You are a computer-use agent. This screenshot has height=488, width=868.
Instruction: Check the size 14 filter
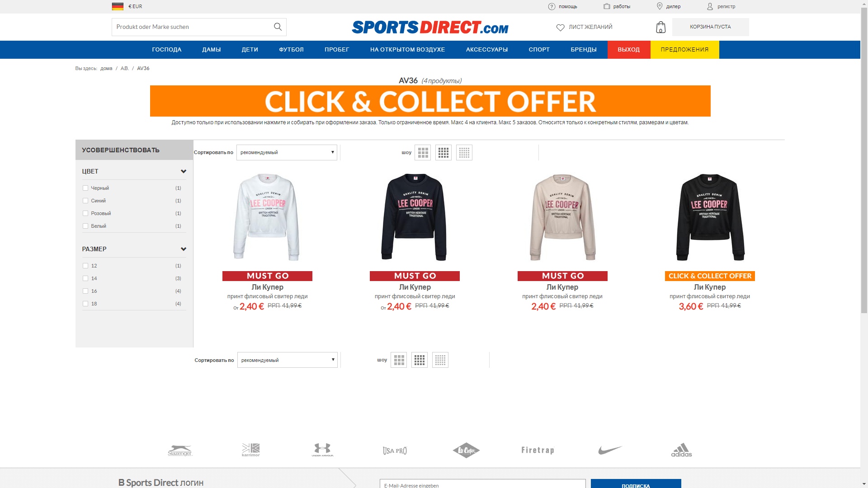click(x=85, y=278)
